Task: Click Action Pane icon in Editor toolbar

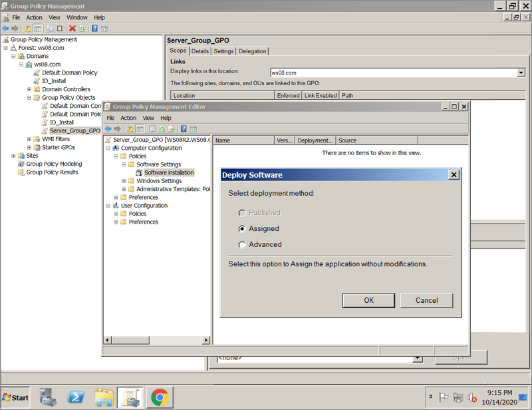Action: 194,128
